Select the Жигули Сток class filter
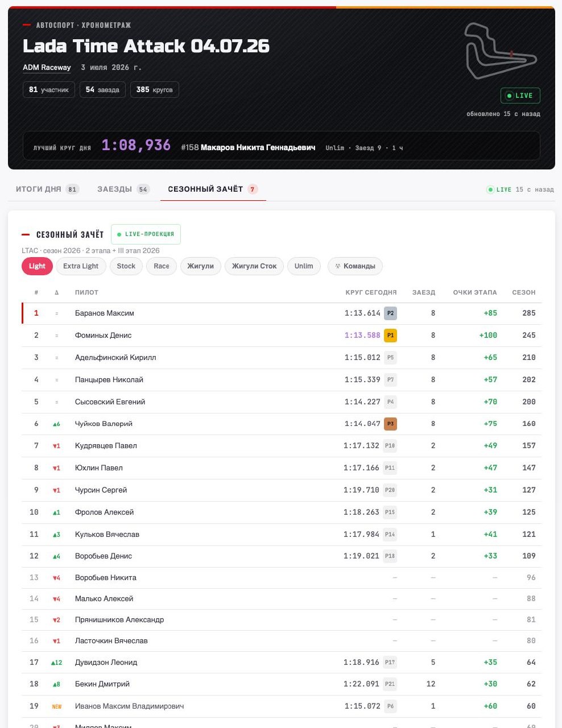 [254, 266]
